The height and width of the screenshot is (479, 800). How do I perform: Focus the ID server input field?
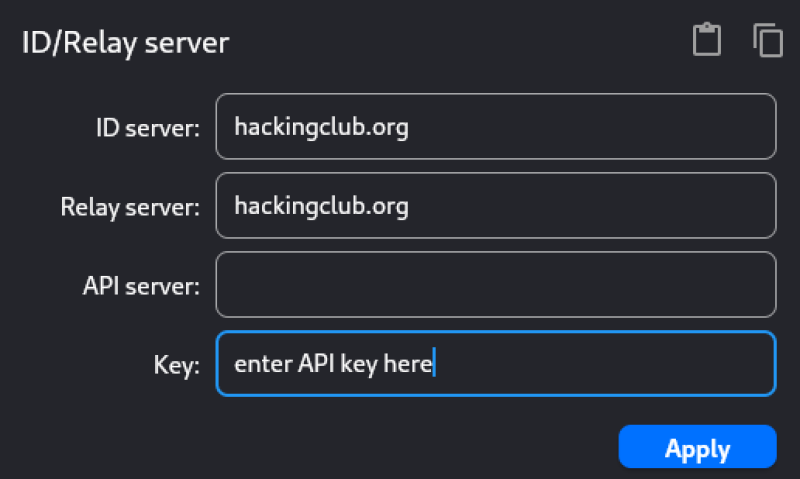click(496, 127)
